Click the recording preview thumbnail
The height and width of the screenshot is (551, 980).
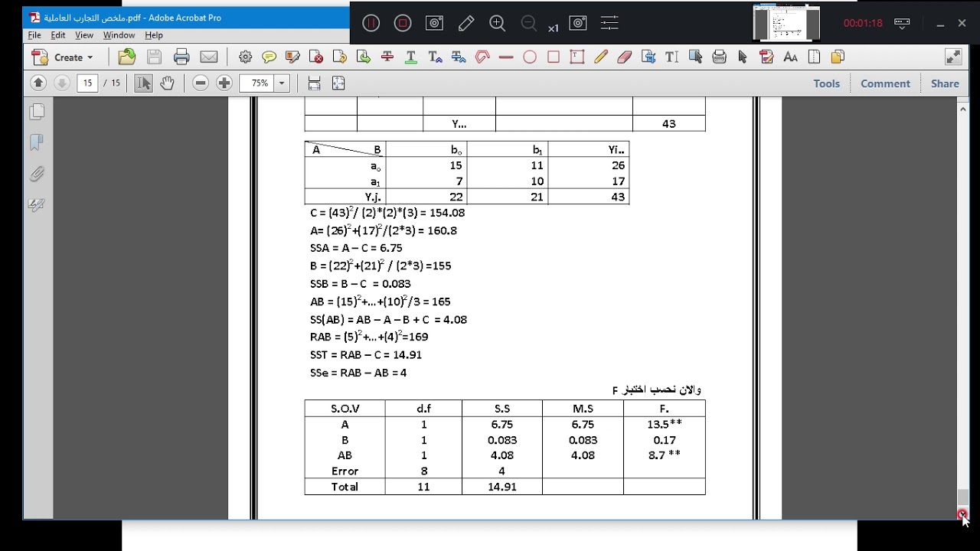[x=786, y=22]
